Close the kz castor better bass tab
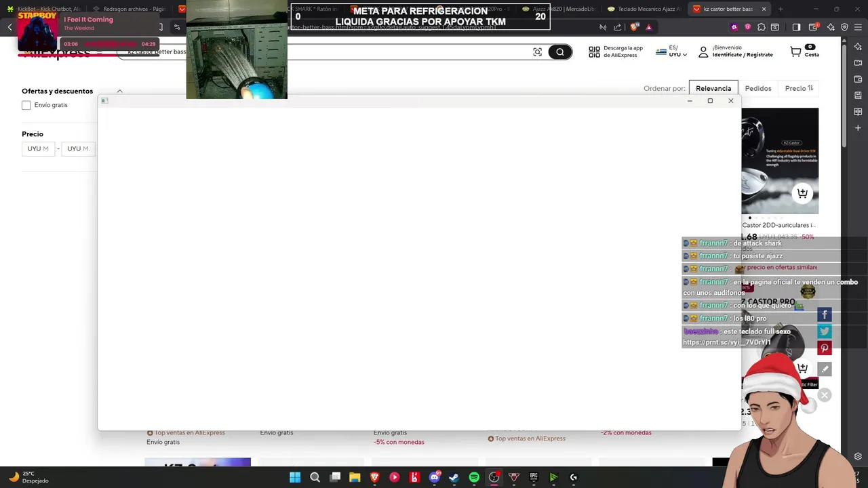Image resolution: width=868 pixels, height=488 pixels. [x=764, y=9]
